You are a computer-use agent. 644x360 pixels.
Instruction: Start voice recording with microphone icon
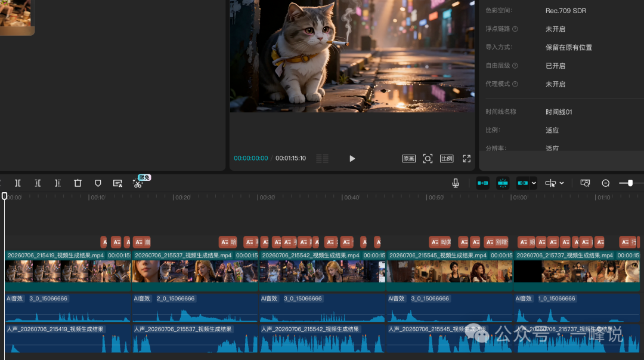click(x=456, y=183)
